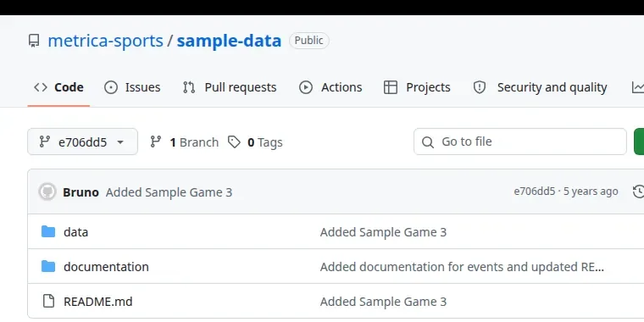Open the sample-data repository link

point(229,41)
